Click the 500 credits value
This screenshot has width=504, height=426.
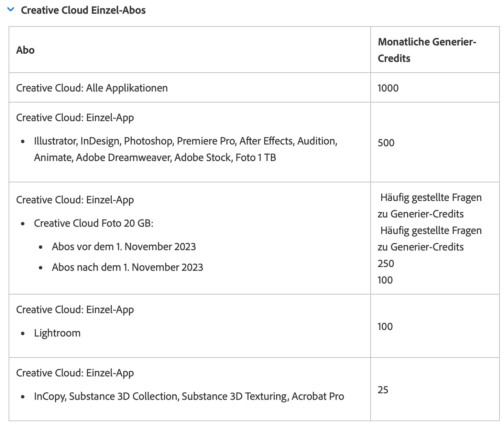point(386,143)
